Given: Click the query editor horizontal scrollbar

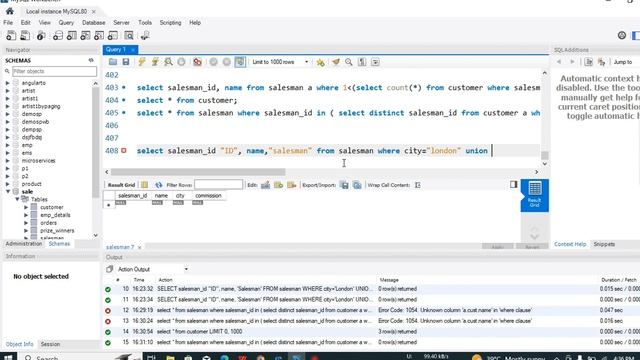Looking at the screenshot, I should click(198, 172).
